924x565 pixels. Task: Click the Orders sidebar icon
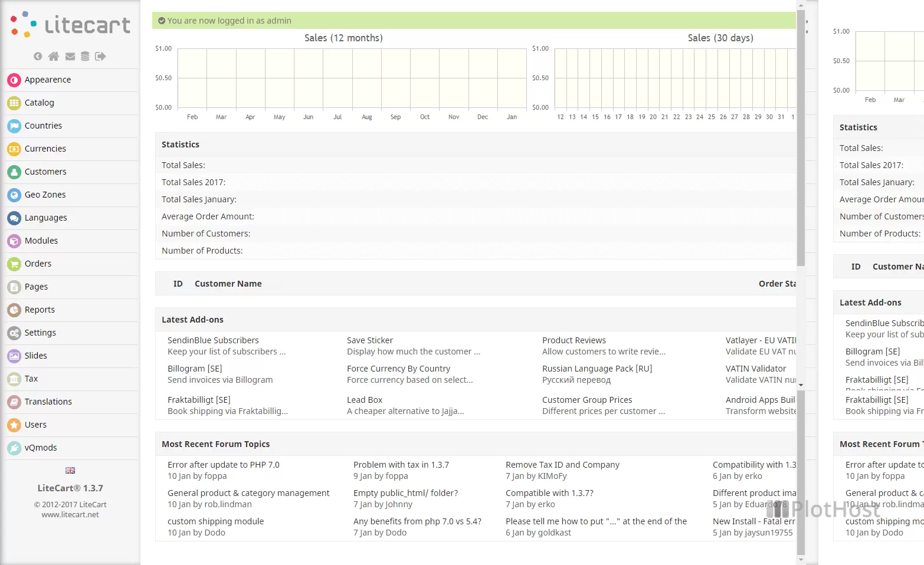pos(14,264)
